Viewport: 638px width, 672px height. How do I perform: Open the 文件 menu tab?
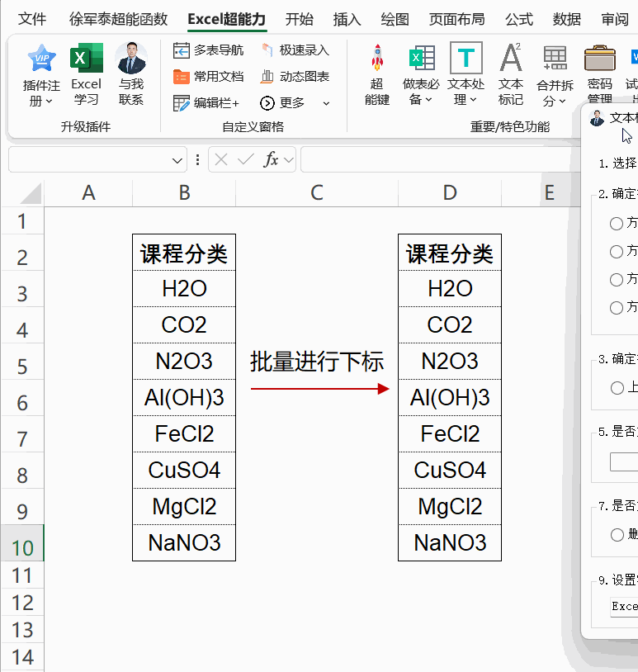pyautogui.click(x=32, y=19)
